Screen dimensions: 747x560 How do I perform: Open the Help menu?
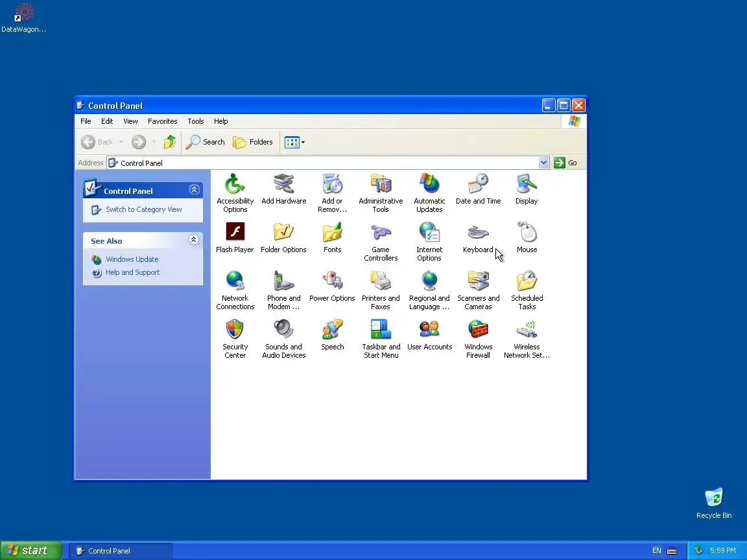[220, 121]
